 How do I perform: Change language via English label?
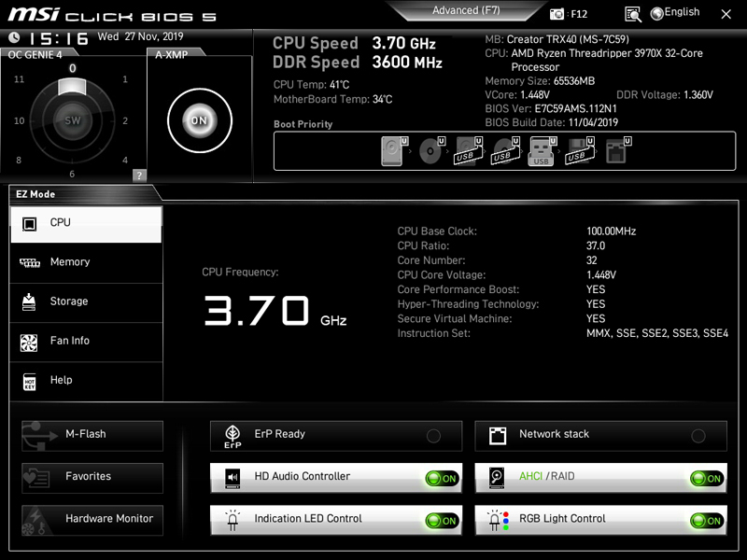[x=682, y=12]
